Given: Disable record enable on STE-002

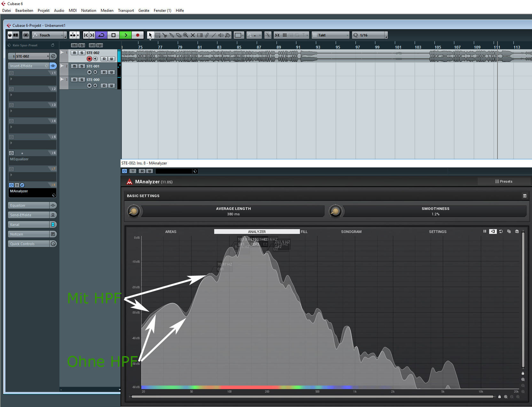Looking at the screenshot, I should point(89,59).
